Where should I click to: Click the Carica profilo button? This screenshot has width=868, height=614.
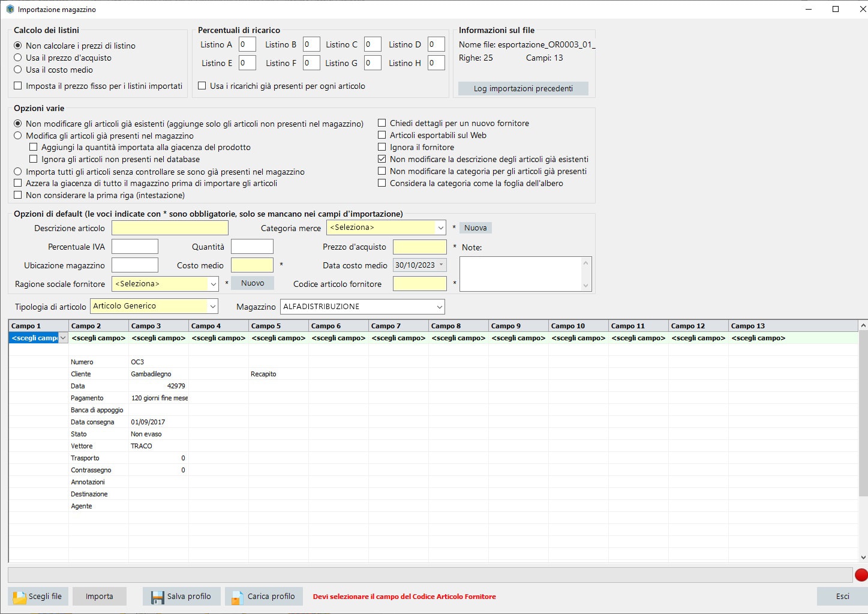264,597
